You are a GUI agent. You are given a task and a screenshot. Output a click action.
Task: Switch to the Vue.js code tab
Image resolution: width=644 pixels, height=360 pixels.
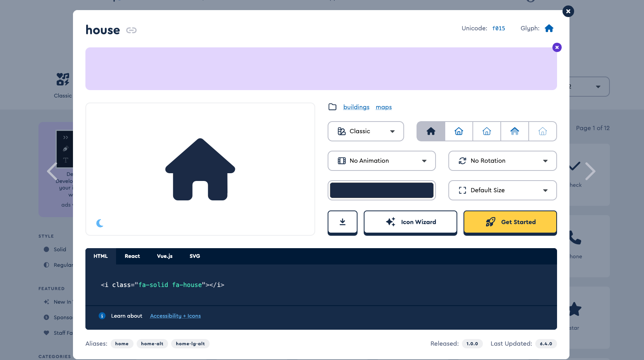click(165, 256)
